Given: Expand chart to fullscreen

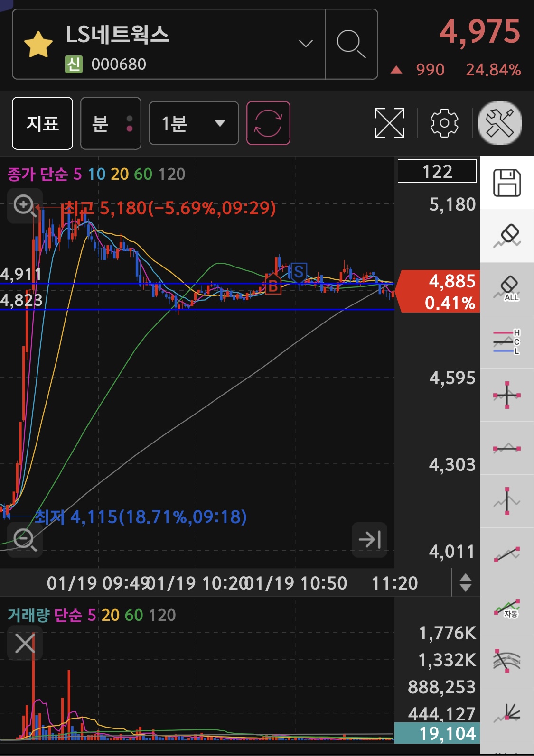Looking at the screenshot, I should (x=390, y=123).
